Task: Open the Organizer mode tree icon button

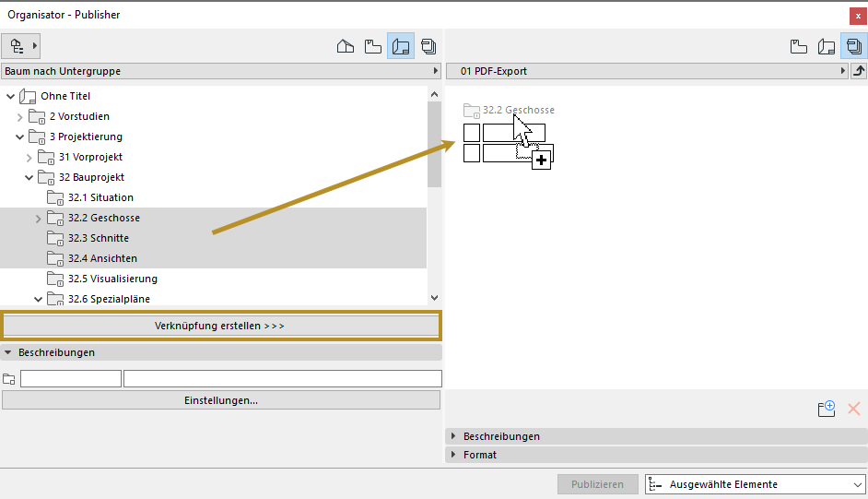Action: coord(17,46)
